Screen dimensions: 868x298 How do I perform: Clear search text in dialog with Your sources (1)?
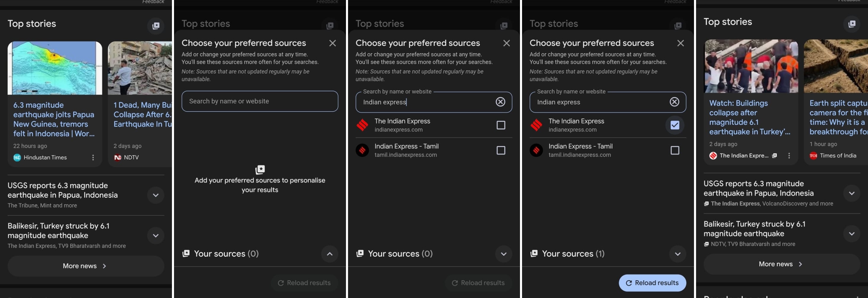(x=674, y=102)
